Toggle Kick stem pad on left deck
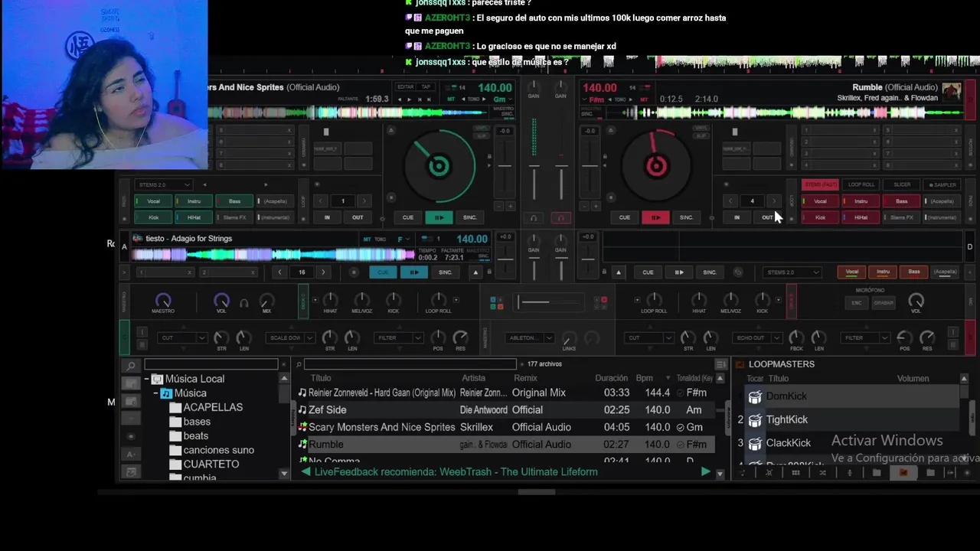 coord(153,217)
